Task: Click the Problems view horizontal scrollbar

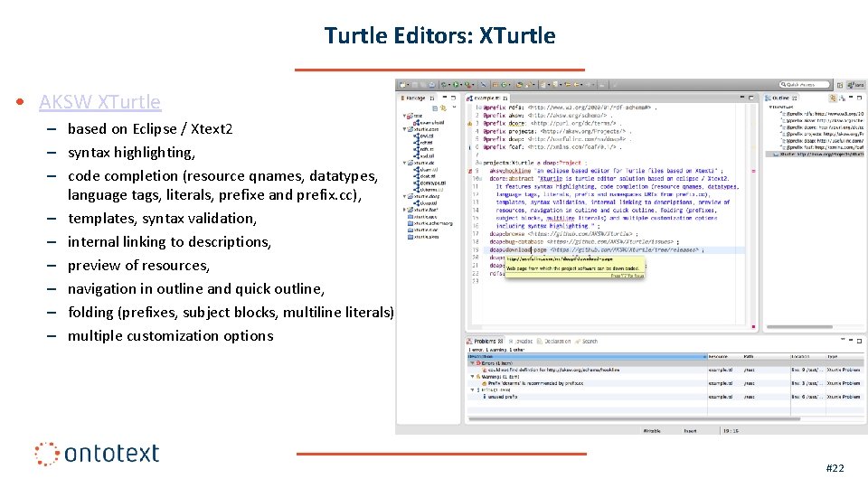Action: pyautogui.click(x=635, y=418)
